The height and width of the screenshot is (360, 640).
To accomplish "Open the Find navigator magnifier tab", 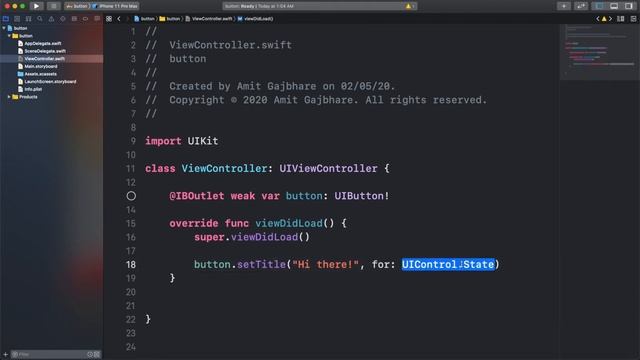I will coord(40,19).
